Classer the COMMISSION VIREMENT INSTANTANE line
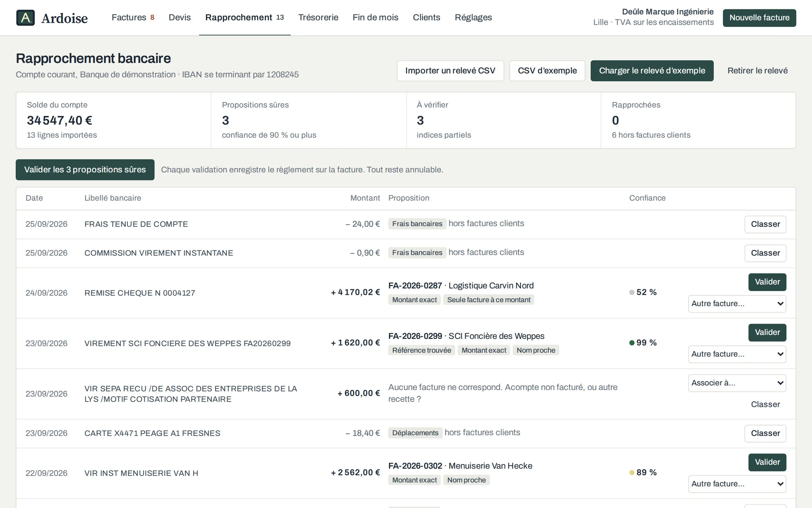 click(x=765, y=253)
